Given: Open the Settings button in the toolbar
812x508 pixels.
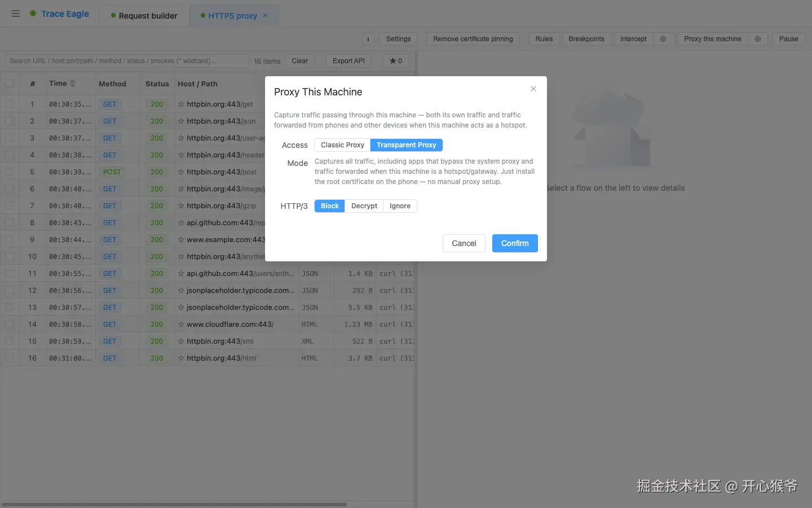Looking at the screenshot, I should coord(398,39).
